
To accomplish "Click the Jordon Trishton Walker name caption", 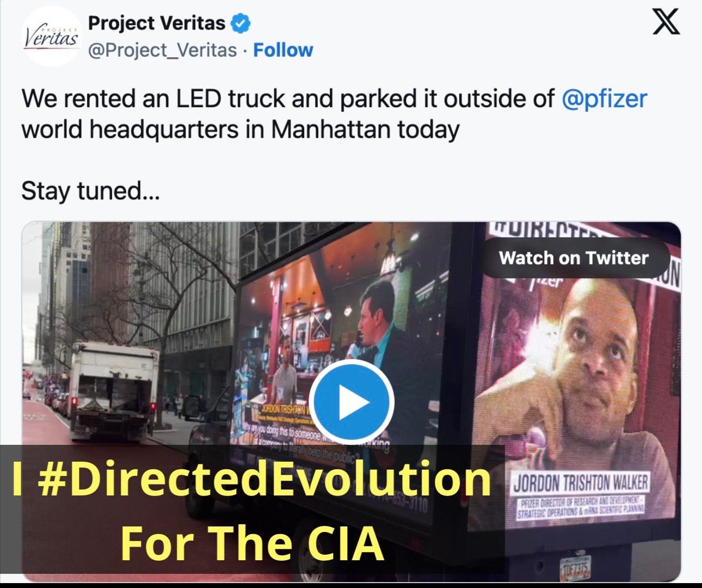I will 580,483.
